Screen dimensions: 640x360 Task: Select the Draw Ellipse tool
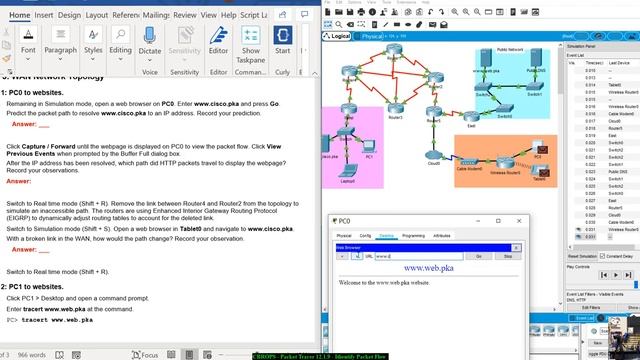pyautogui.click(x=408, y=25)
